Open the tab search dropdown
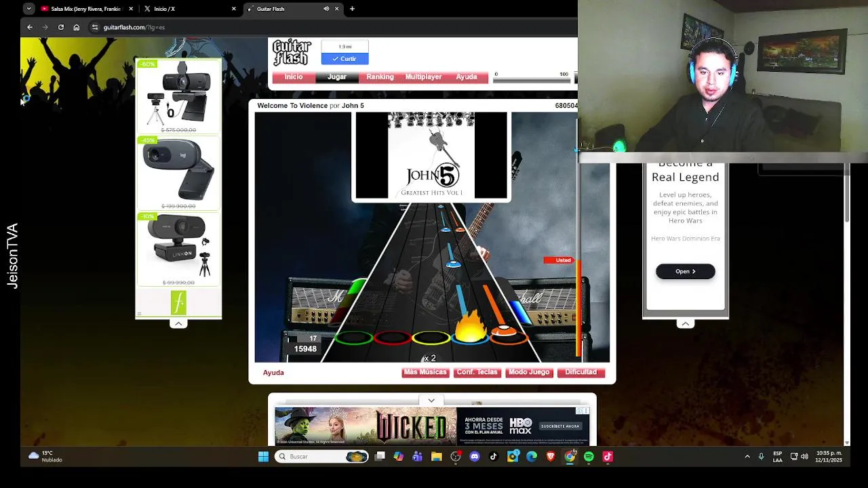The height and width of the screenshot is (488, 868). (x=28, y=9)
